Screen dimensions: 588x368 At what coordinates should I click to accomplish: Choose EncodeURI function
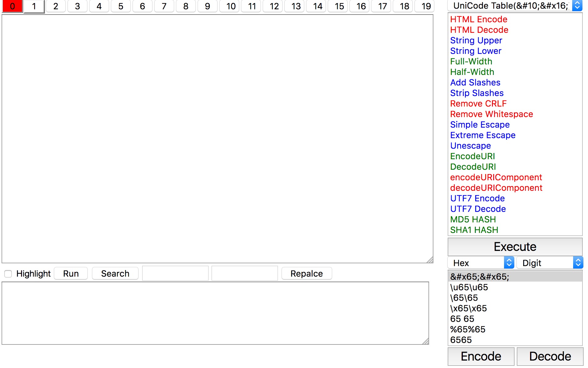click(515, 156)
